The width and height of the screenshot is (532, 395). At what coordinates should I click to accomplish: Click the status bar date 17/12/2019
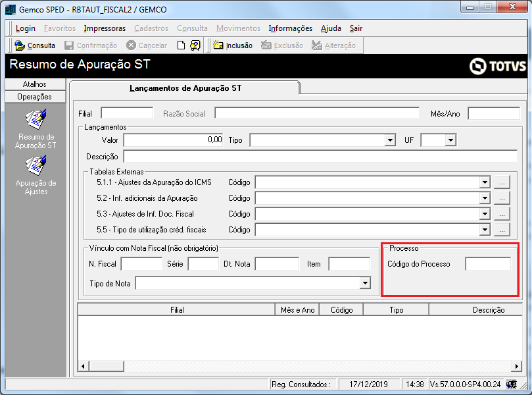(368, 384)
